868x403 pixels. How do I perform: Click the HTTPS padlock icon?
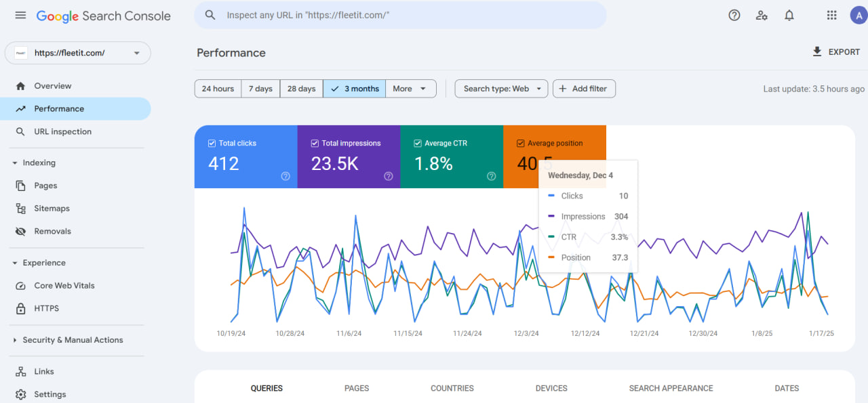20,308
